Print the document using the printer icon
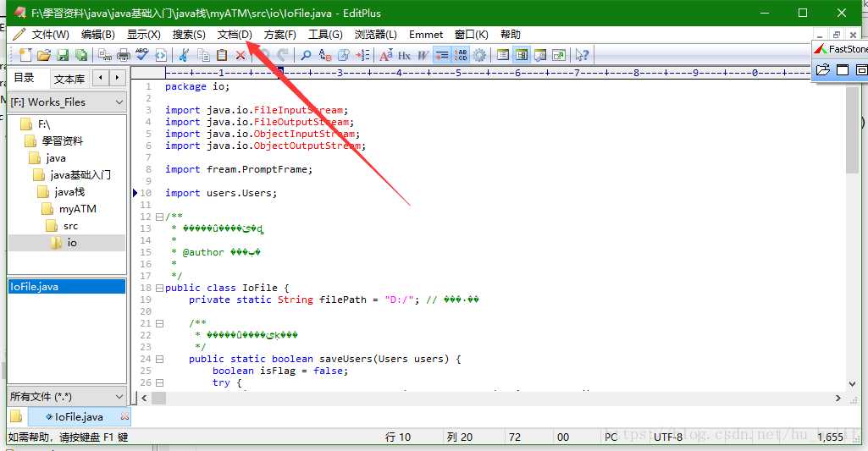Image resolution: width=868 pixels, height=451 pixels. (x=124, y=55)
